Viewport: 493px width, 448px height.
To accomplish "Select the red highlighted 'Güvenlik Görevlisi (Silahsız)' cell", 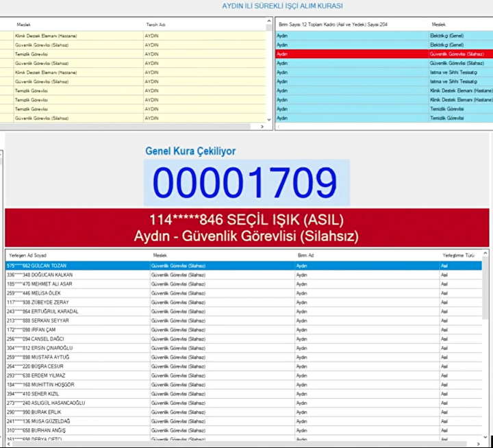I will (x=461, y=54).
